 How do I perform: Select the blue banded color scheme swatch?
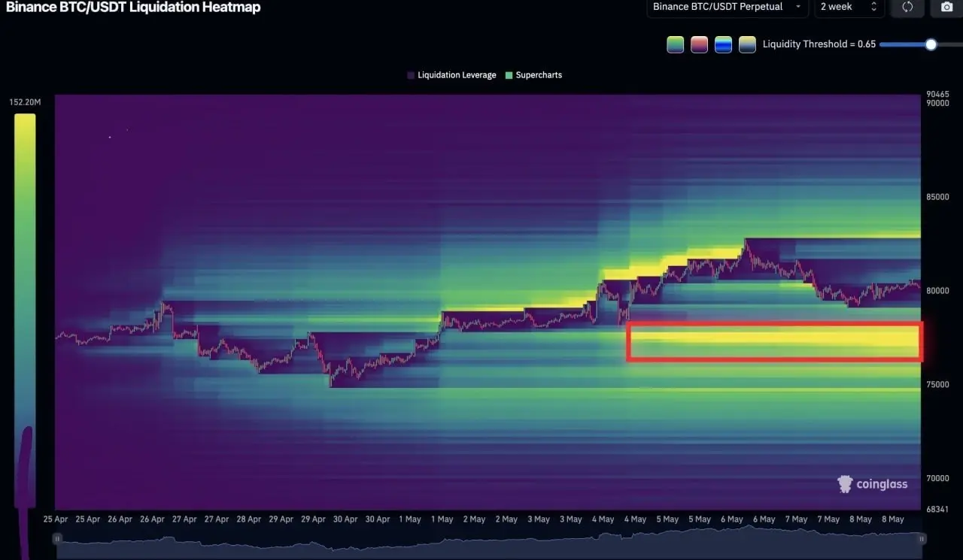[723, 44]
